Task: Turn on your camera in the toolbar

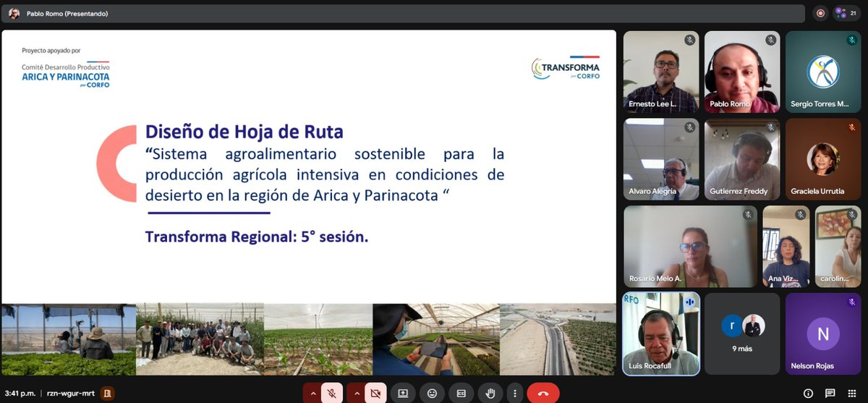Action: [375, 393]
